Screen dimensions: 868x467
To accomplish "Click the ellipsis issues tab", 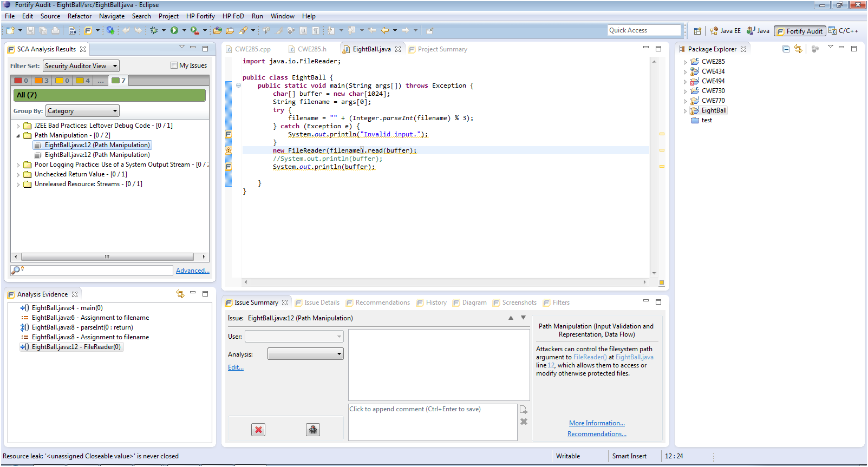I will (x=101, y=81).
